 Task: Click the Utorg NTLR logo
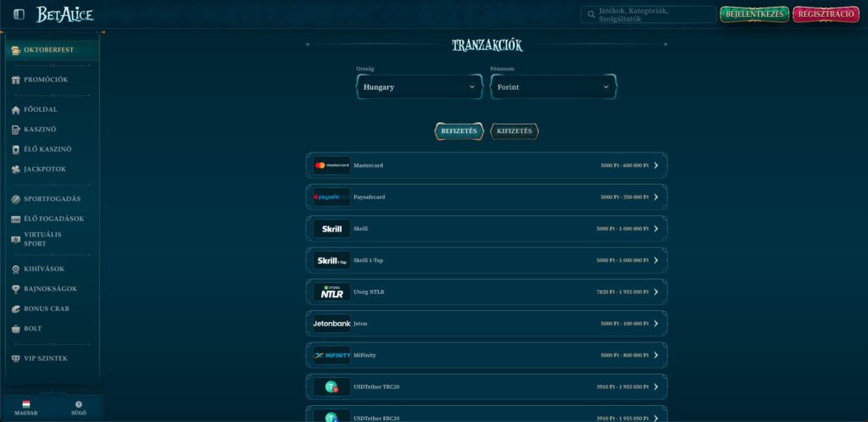pyautogui.click(x=331, y=292)
